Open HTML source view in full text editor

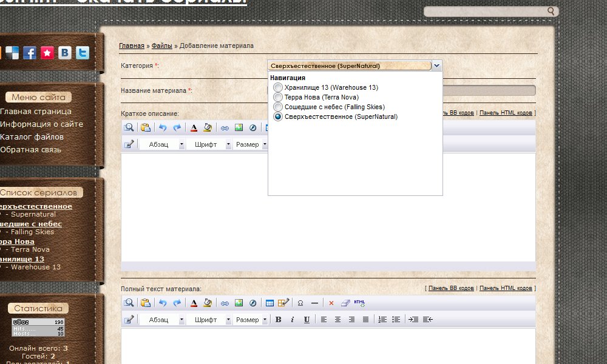[359, 303]
